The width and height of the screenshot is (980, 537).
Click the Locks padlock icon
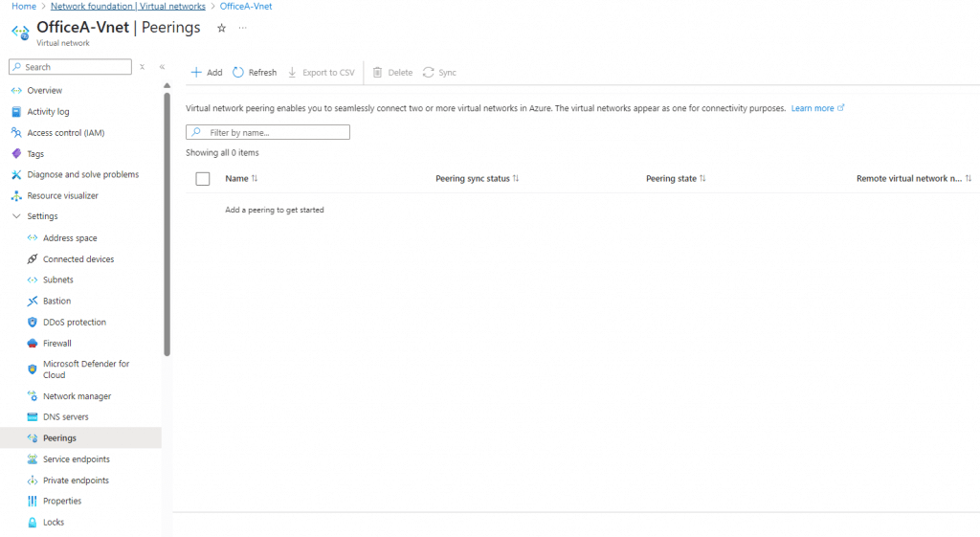(x=33, y=523)
